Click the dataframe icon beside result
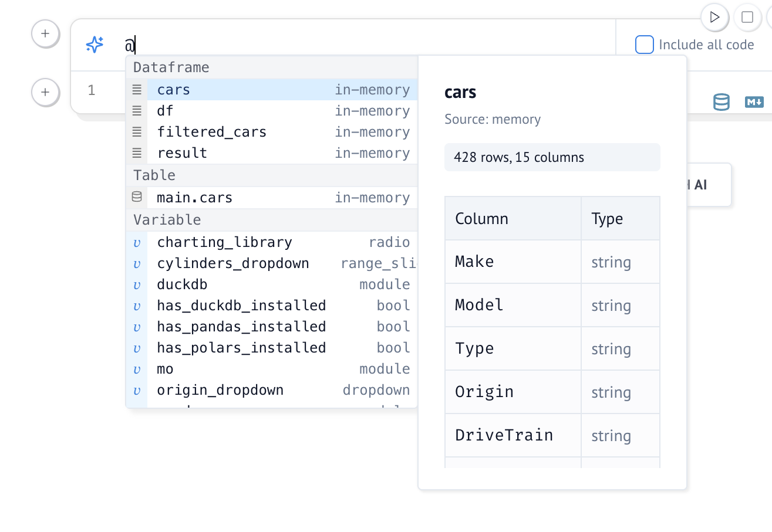Viewport: 772px width, 532px height. click(137, 153)
